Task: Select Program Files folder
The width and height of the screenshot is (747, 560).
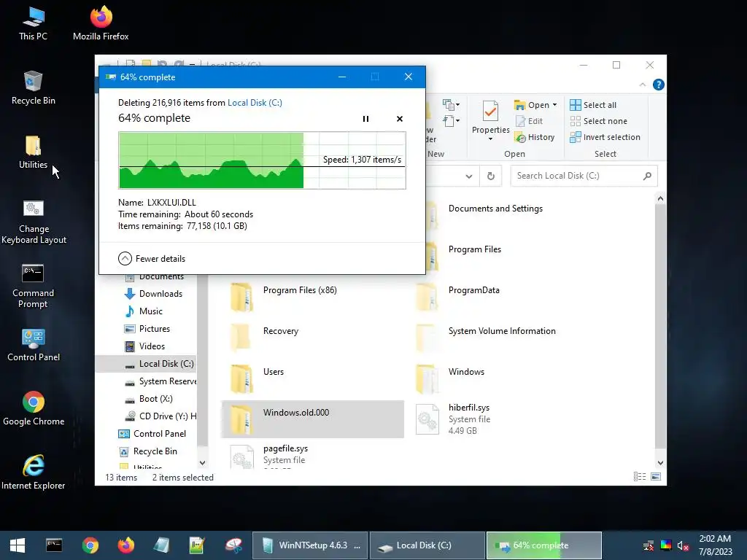Action: 474,249
